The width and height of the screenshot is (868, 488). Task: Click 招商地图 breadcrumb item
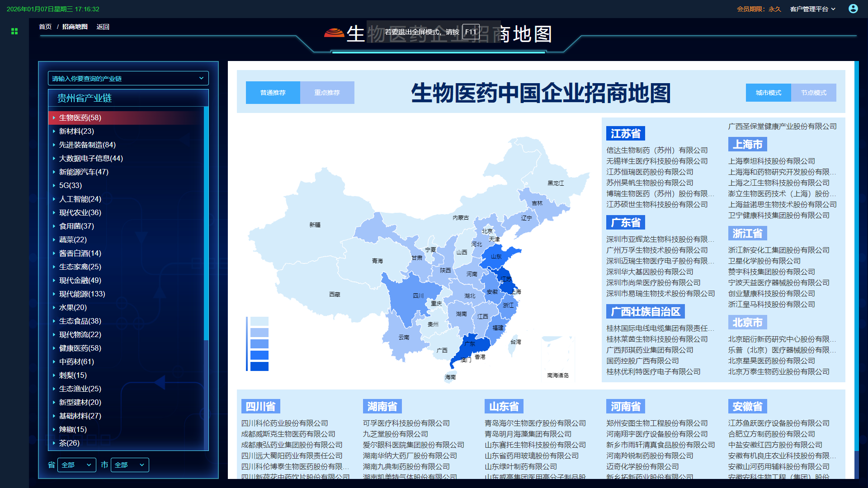coord(75,27)
